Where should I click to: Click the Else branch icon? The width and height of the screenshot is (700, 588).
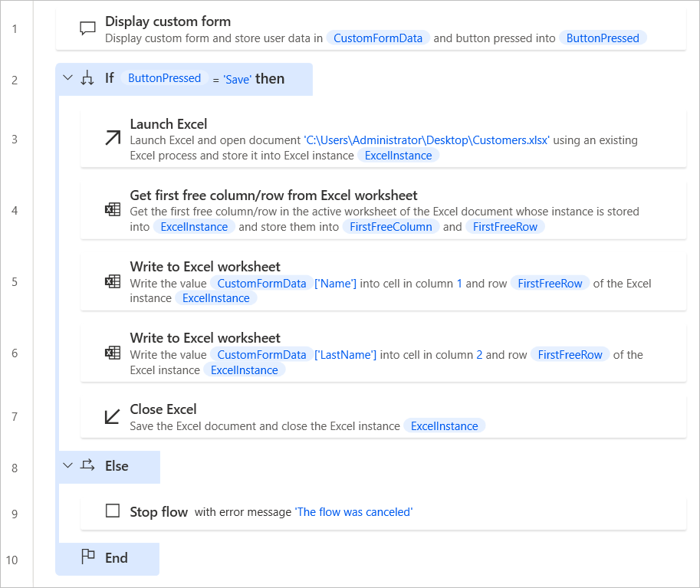pyautogui.click(x=87, y=465)
